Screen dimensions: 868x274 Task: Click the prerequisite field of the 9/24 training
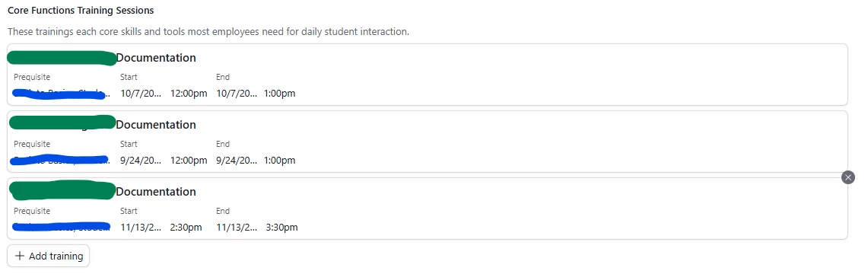[x=60, y=160]
